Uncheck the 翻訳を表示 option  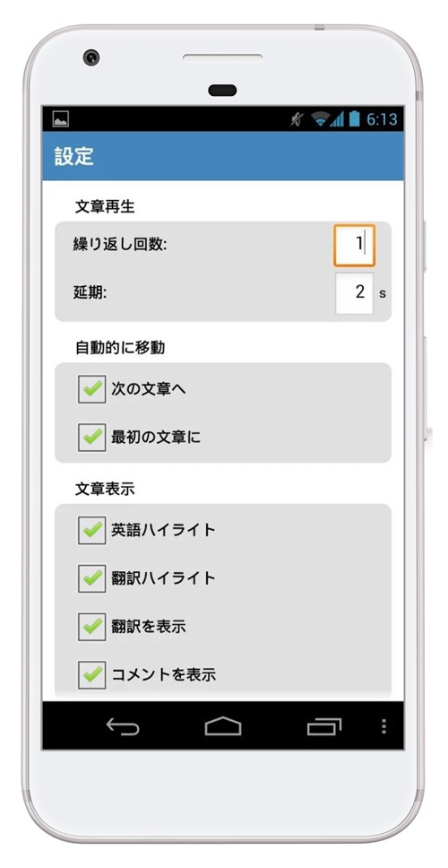[x=91, y=627]
